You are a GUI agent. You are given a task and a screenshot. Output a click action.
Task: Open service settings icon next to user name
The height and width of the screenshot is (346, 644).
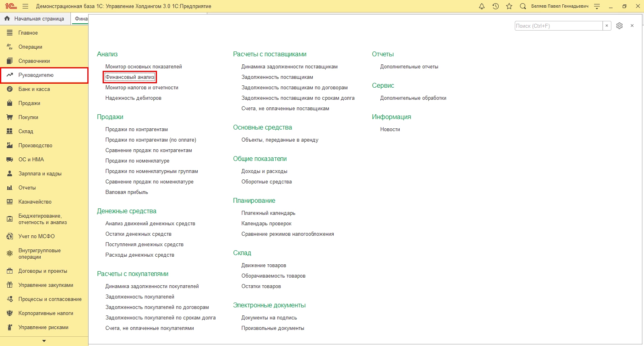[x=597, y=6]
